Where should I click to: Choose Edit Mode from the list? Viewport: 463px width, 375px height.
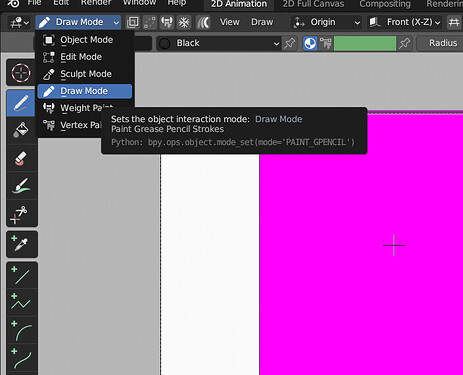coord(85,57)
